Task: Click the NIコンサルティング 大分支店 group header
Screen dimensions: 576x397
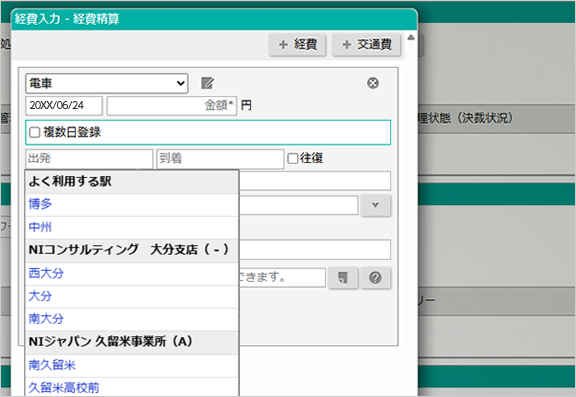Action: point(132,250)
